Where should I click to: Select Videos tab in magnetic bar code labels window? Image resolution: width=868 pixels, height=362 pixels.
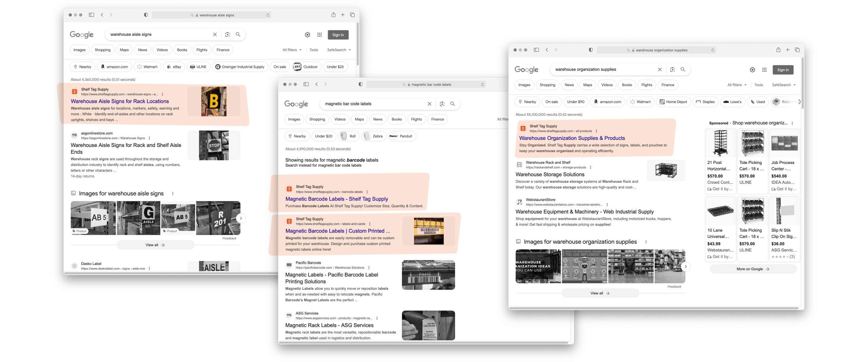[340, 119]
